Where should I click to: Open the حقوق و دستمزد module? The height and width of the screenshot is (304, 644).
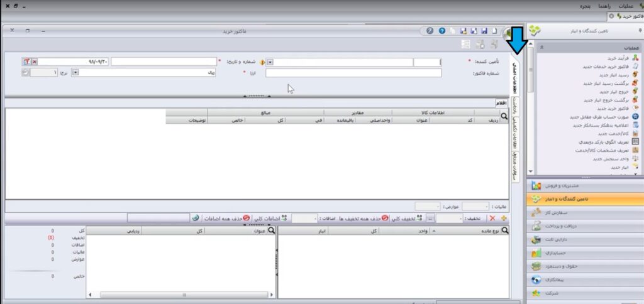[586, 266]
